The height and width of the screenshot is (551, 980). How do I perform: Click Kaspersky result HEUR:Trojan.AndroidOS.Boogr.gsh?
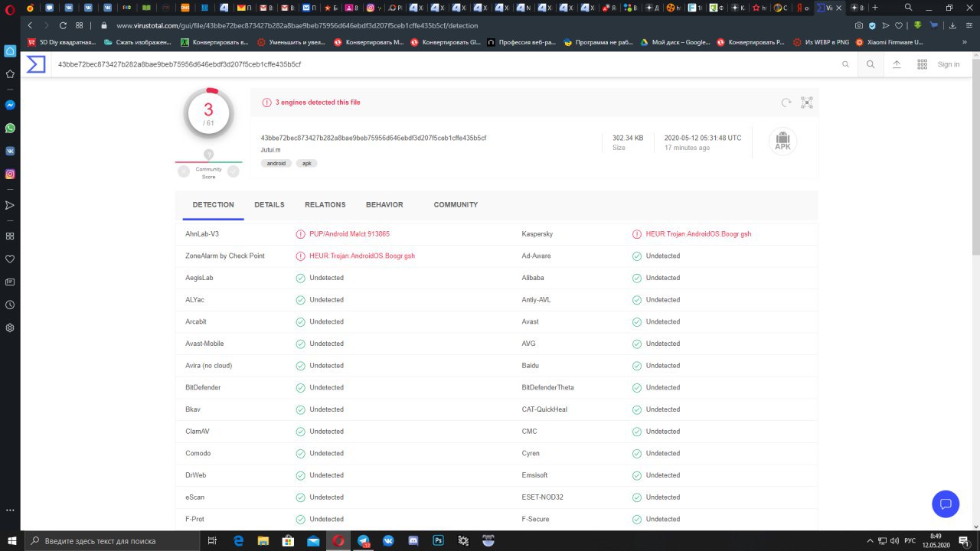pyautogui.click(x=698, y=234)
